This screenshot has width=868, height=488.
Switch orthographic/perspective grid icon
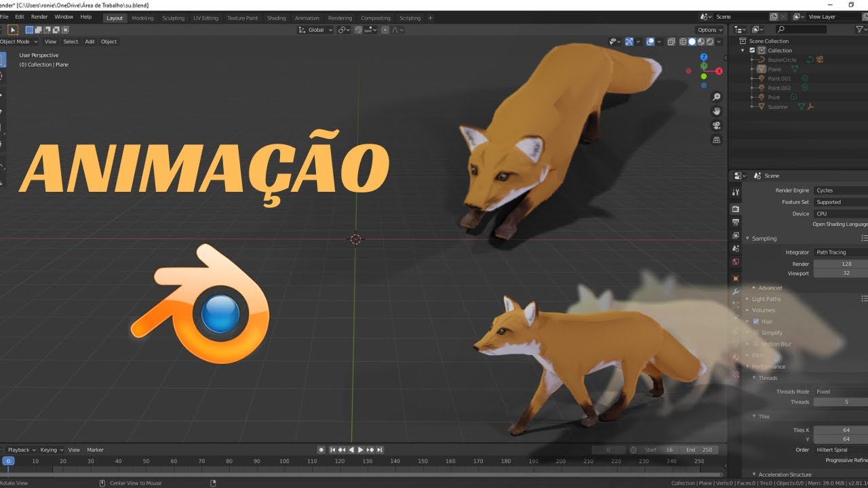tap(717, 140)
